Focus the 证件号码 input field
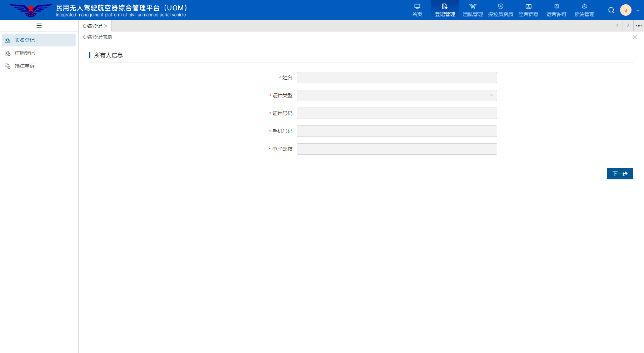644x353 pixels. pyautogui.click(x=397, y=113)
